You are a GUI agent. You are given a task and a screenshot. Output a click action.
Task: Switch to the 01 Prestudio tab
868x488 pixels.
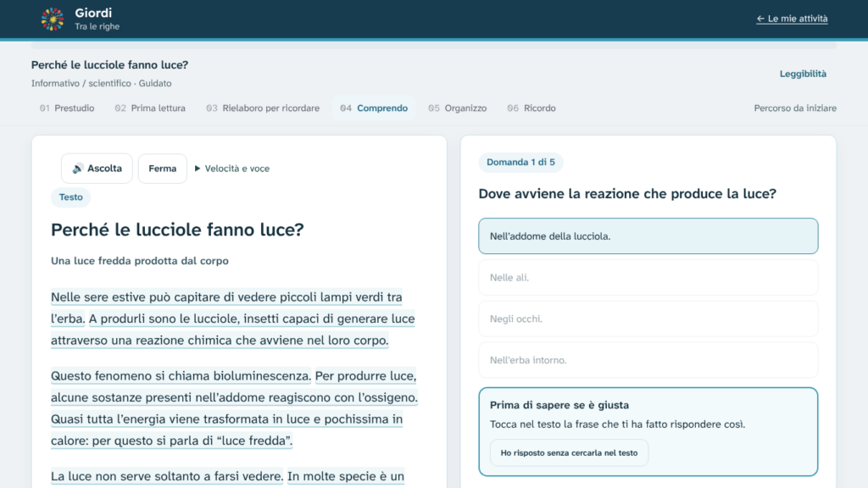[67, 108]
